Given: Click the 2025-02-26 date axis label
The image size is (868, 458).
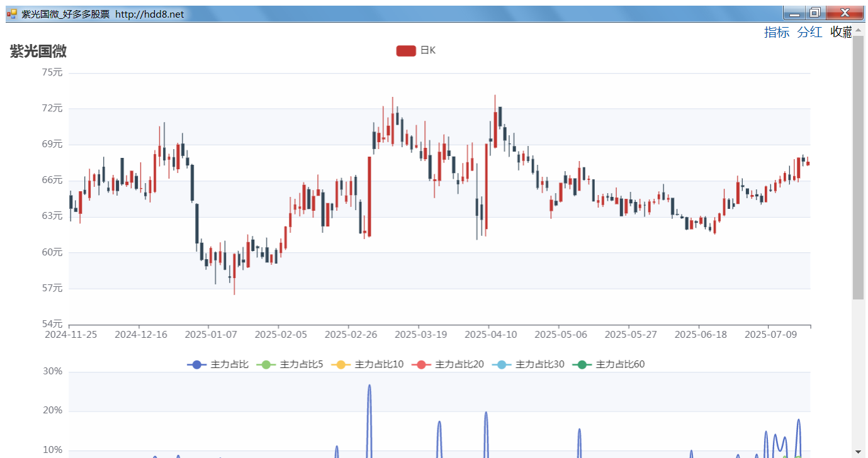Looking at the screenshot, I should [351, 334].
